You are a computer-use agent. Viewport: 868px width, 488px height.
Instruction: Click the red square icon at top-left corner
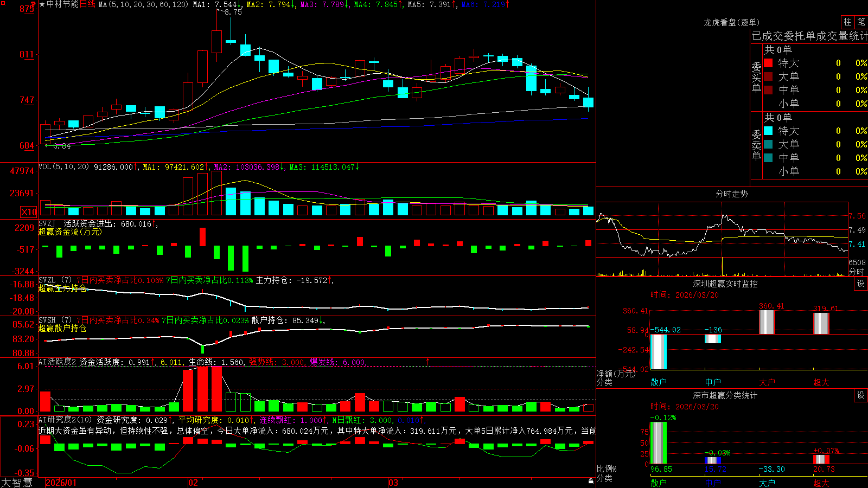click(x=3, y=3)
